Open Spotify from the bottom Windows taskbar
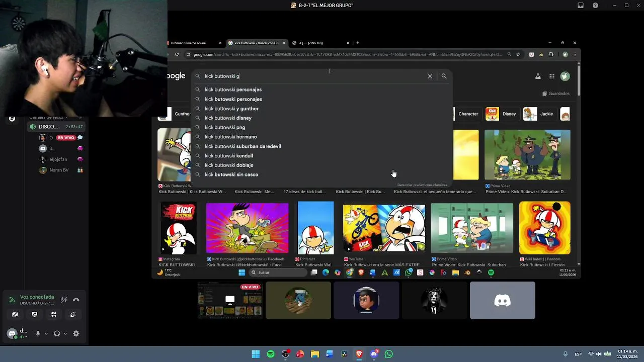644x362 pixels. pyautogui.click(x=271, y=354)
